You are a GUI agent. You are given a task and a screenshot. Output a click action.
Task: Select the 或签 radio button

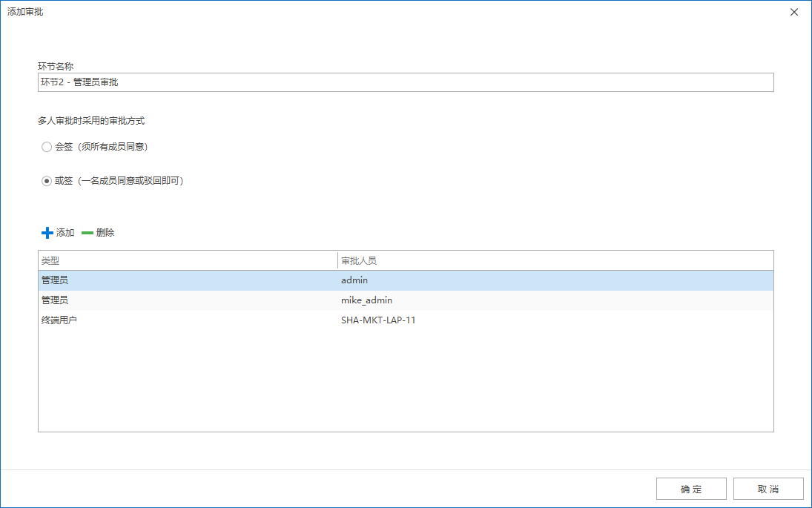click(47, 181)
